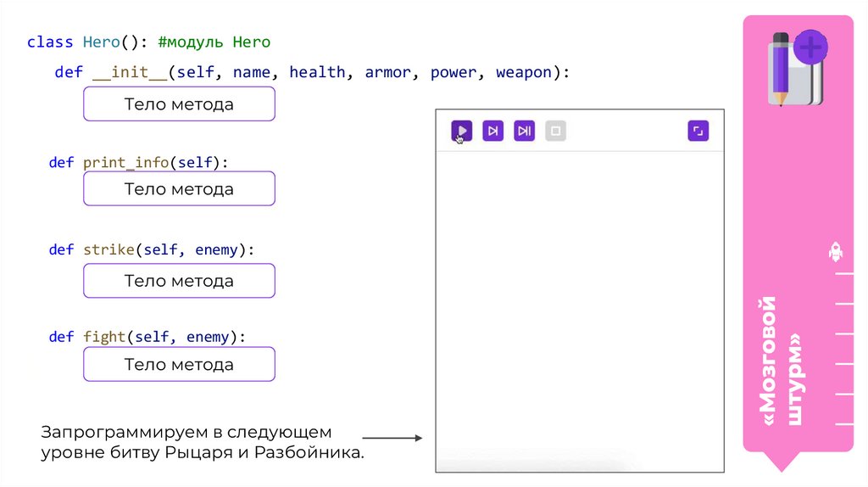Click the fullscreen expand icon in the player
The image size is (868, 487).
(x=698, y=132)
